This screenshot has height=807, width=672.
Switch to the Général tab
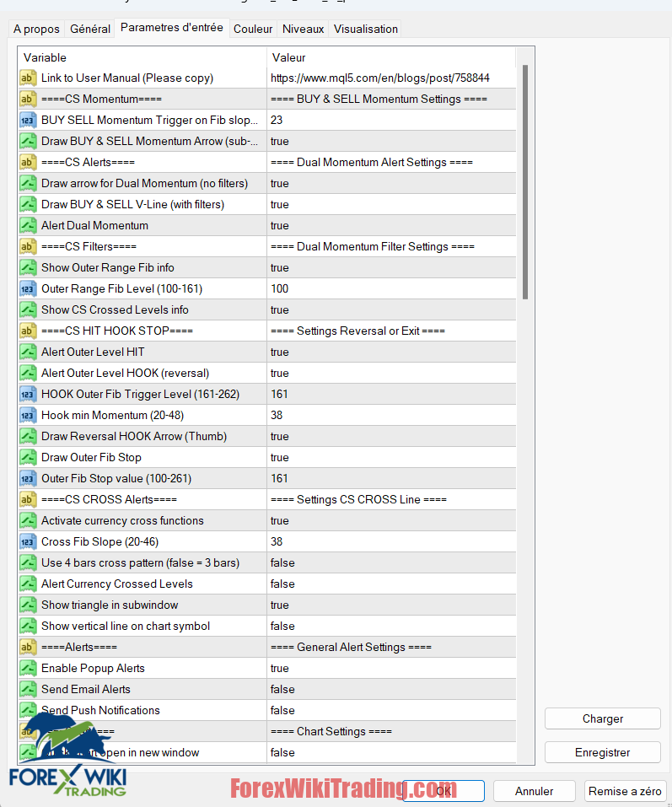click(90, 29)
